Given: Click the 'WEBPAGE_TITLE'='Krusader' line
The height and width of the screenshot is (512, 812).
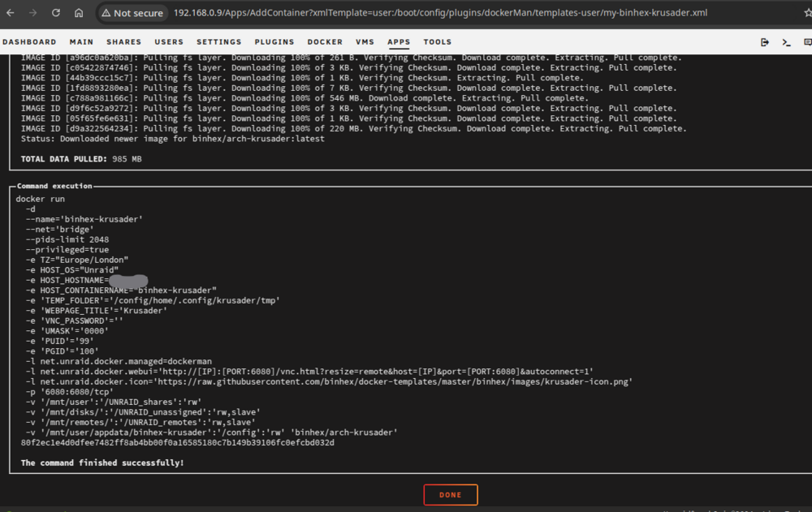Looking at the screenshot, I should click(97, 311).
